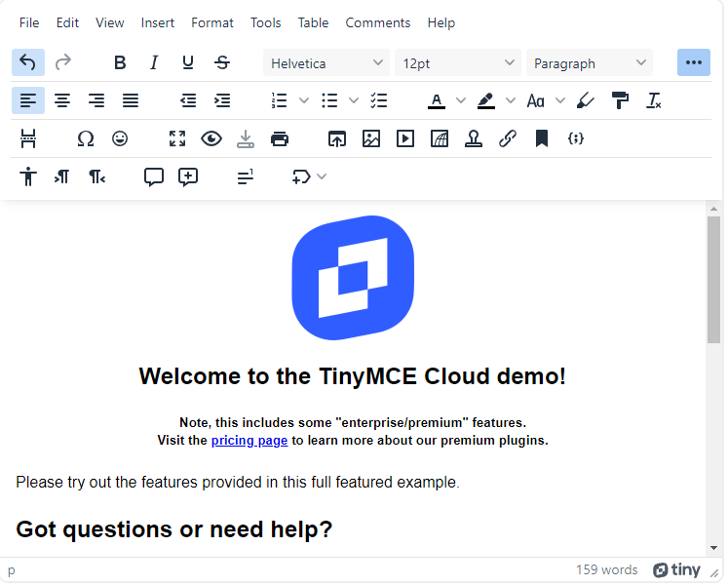Collapse the toolbar with the three-dots button
Viewport: 728px width, 586px height.
coord(694,62)
